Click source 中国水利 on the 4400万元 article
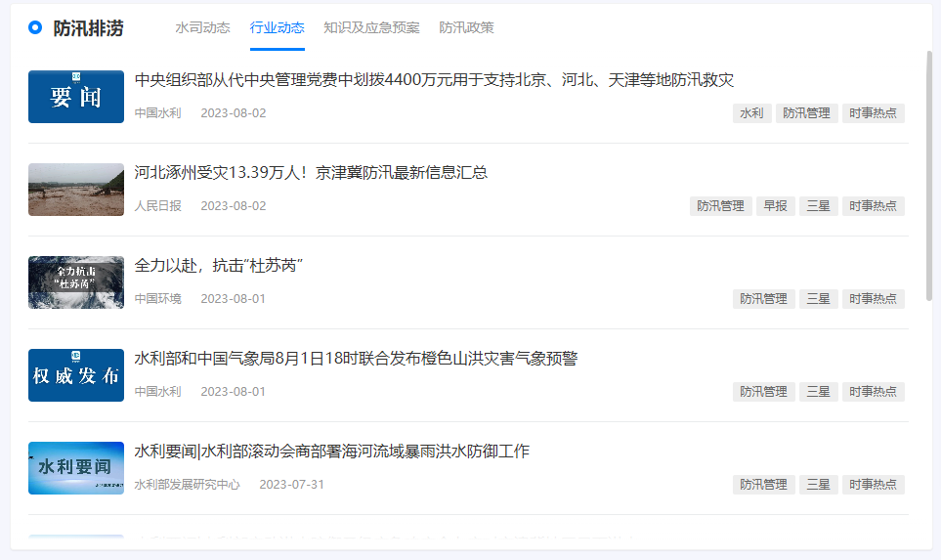 click(158, 113)
